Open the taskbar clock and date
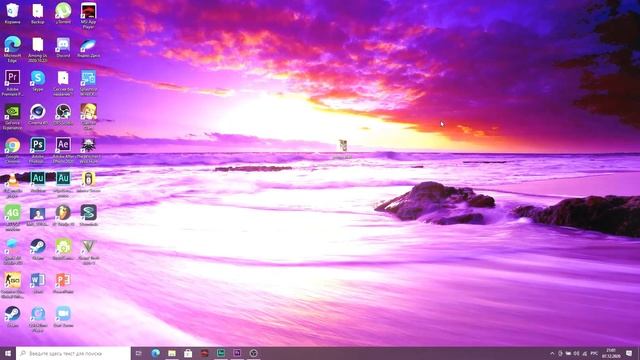The image size is (640, 360). pyautogui.click(x=611, y=353)
